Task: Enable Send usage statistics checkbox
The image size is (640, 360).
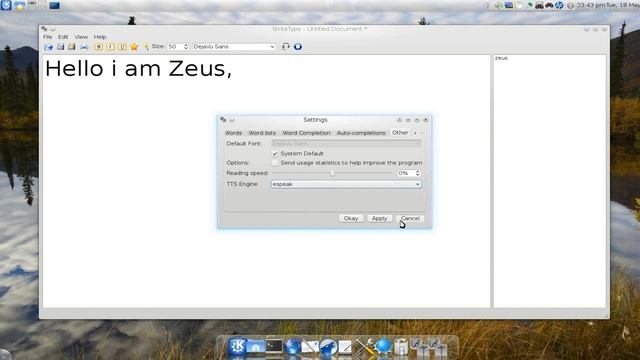Action: tap(275, 163)
